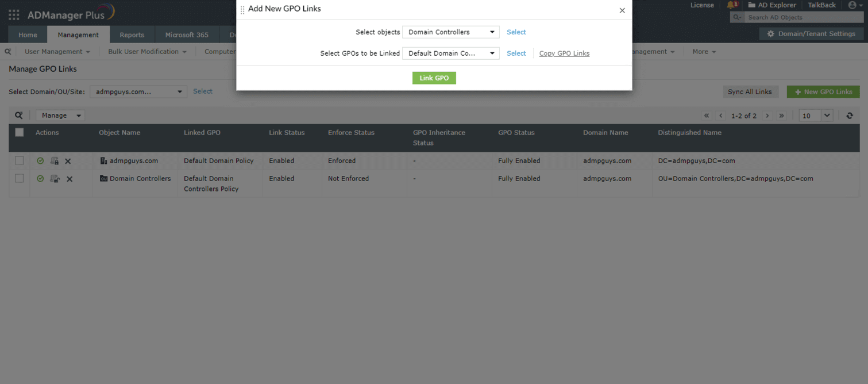The height and width of the screenshot is (384, 868).
Task: Open the notification bell with badge
Action: pos(732,5)
